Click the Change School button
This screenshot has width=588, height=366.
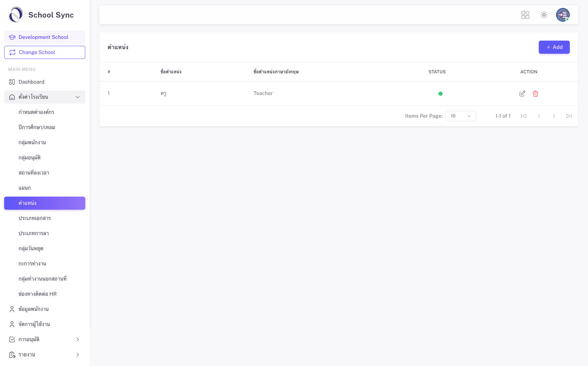pyautogui.click(x=45, y=52)
